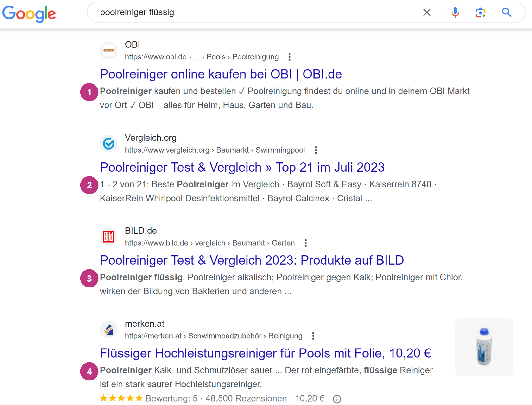The image size is (532, 405).
Task: Open three-dot menu for the OBI result
Action: pos(289,57)
